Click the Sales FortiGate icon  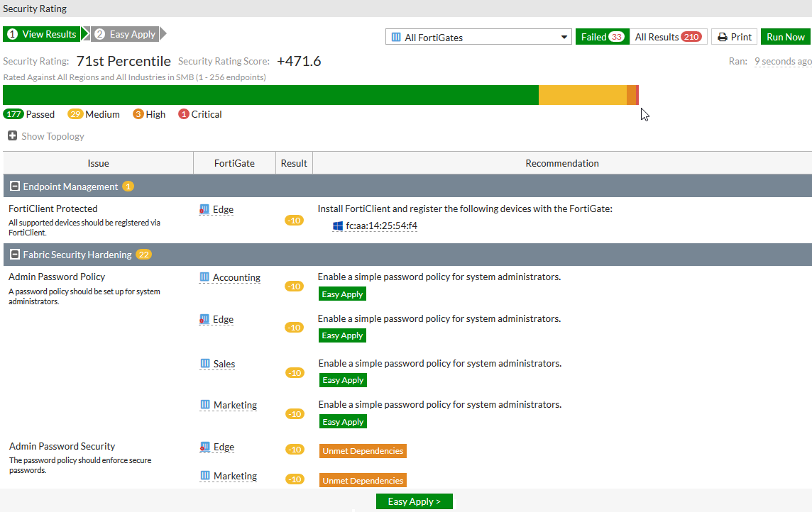(205, 364)
